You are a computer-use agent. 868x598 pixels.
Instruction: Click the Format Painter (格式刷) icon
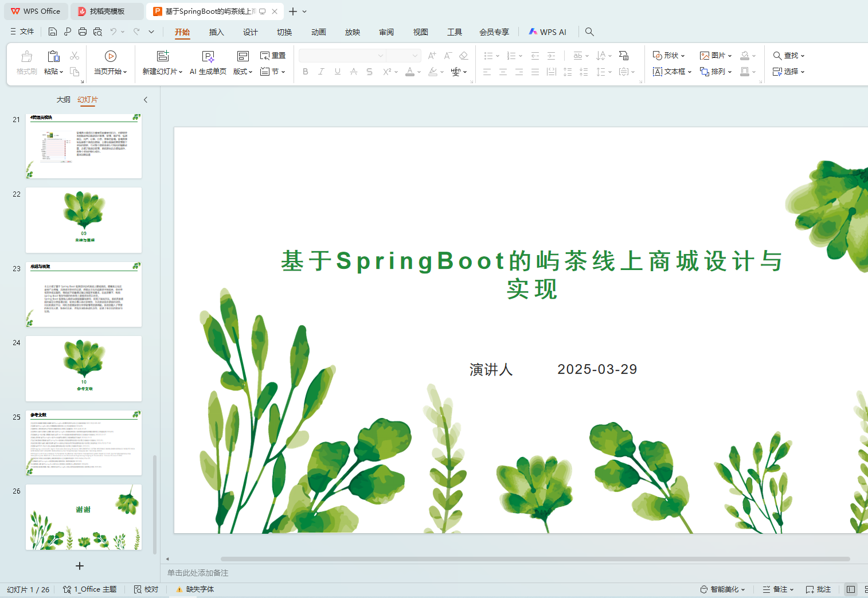27,56
